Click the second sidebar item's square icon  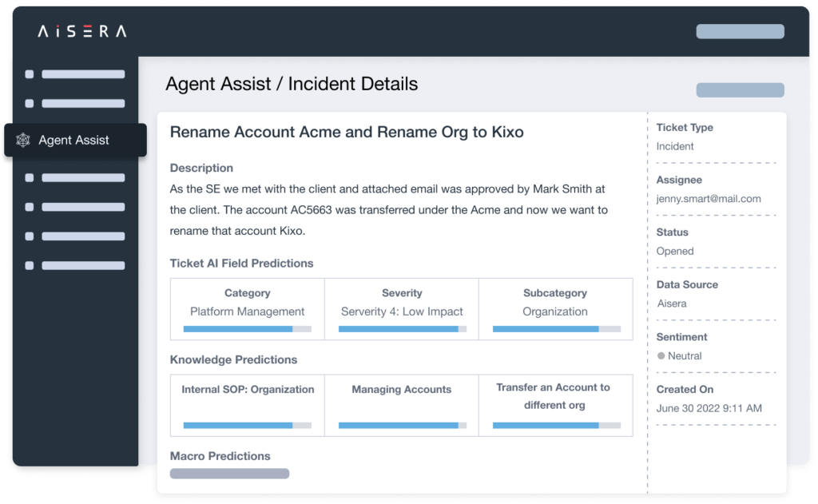coord(29,103)
